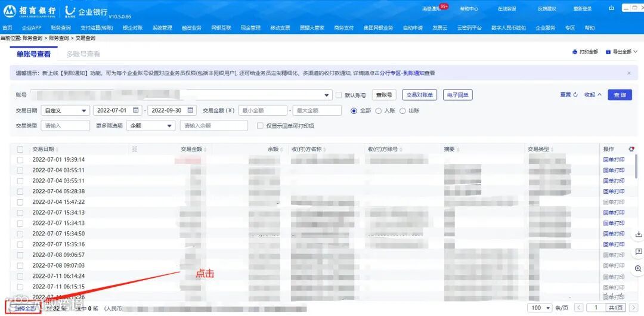Click the floating zoom magnifier icon
This screenshot has width=644, height=316.
coord(638,268)
